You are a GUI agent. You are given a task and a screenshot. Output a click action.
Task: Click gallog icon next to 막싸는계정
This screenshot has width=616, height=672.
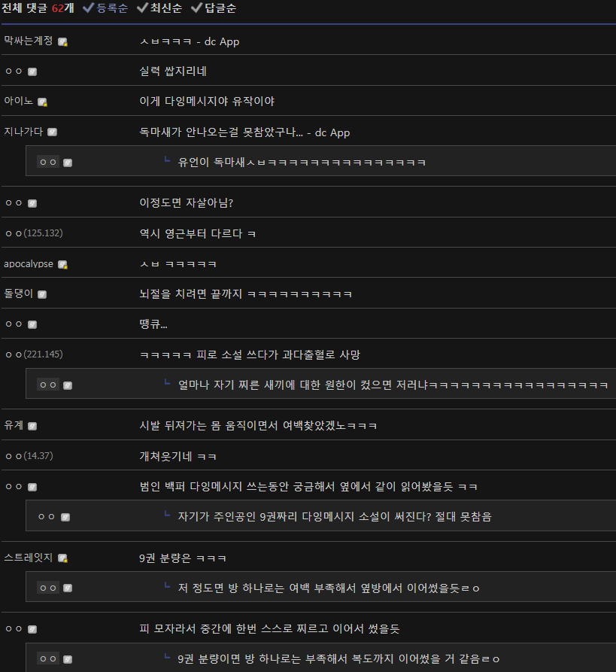(x=62, y=41)
